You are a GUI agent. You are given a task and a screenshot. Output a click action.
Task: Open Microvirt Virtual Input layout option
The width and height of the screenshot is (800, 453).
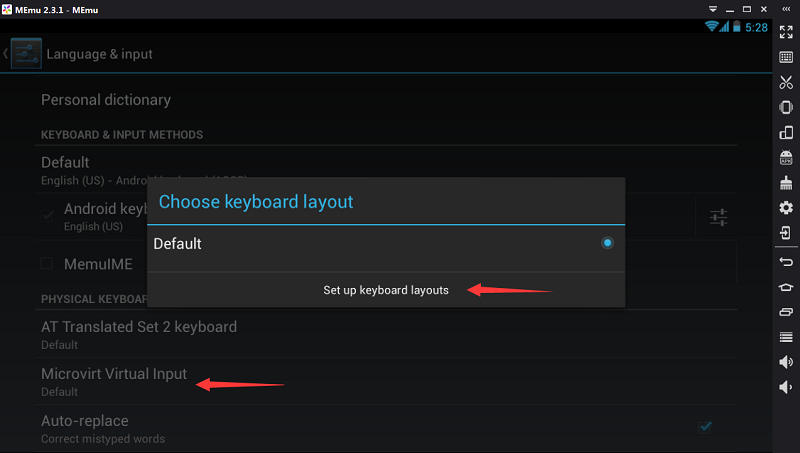tap(114, 381)
